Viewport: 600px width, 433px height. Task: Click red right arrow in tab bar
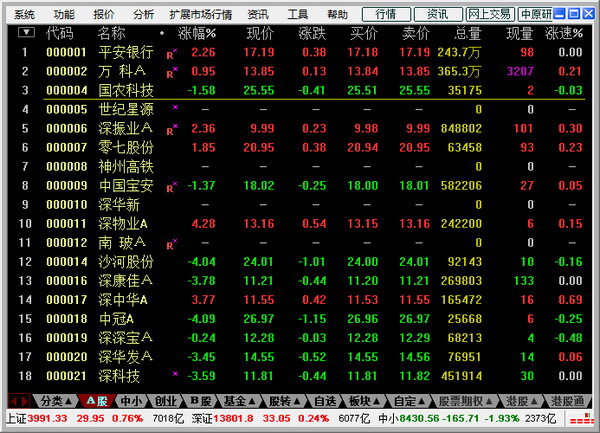click(24, 401)
